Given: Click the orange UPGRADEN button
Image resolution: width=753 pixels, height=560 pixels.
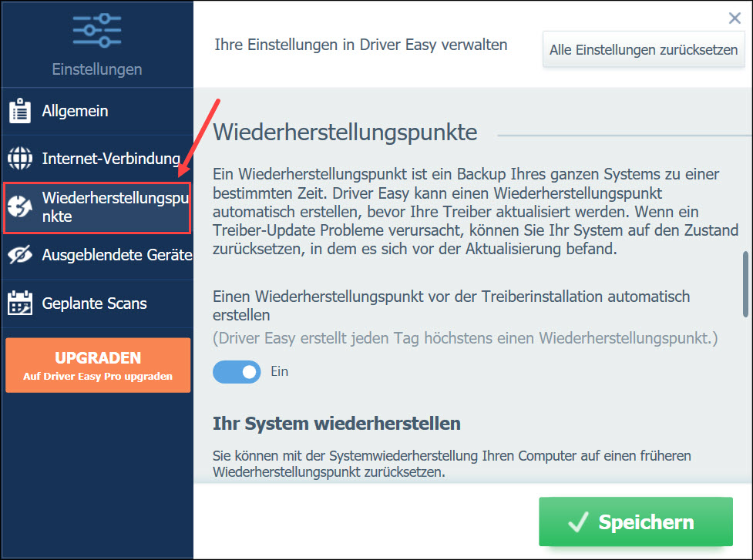Looking at the screenshot, I should 98,366.
